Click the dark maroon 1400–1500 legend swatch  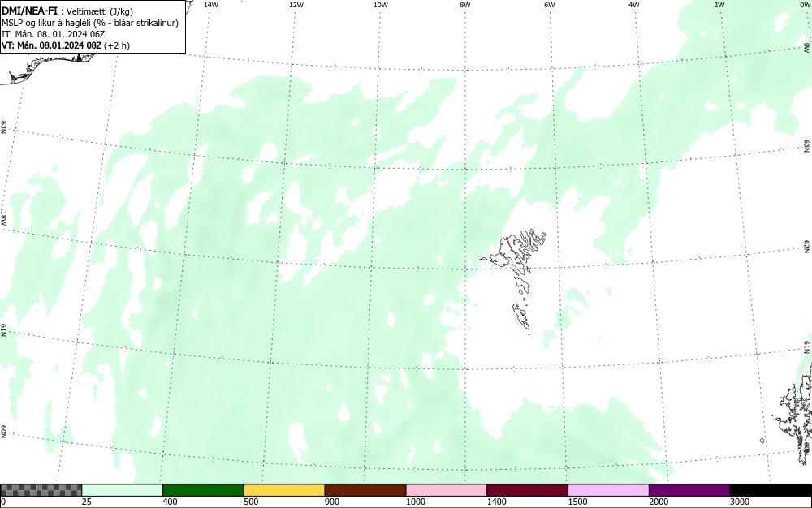click(527, 490)
